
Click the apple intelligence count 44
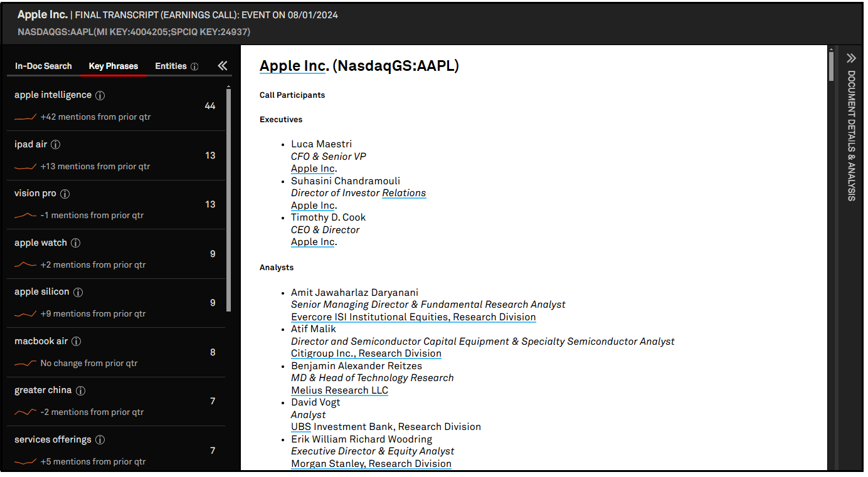[x=210, y=106]
